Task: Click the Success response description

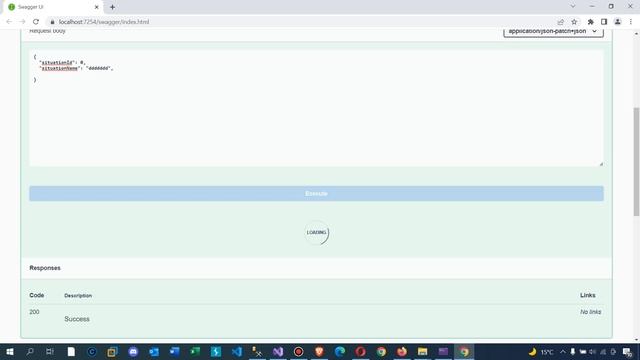Action: pyautogui.click(x=77, y=319)
